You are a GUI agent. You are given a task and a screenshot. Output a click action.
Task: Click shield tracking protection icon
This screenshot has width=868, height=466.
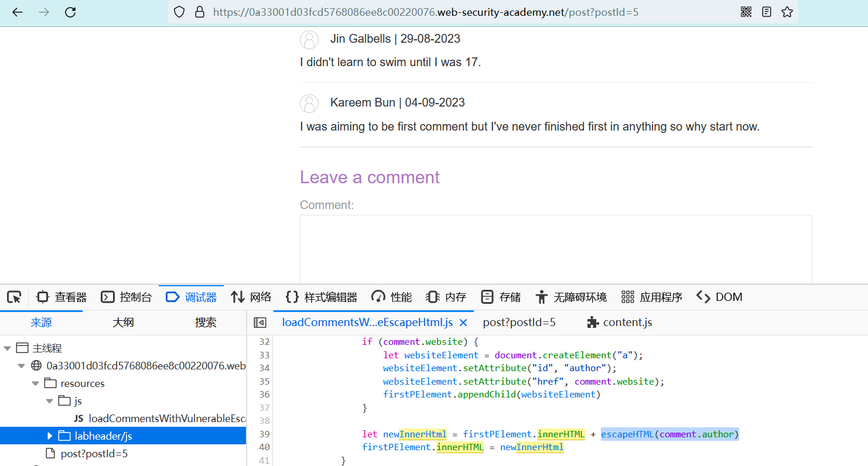point(179,12)
